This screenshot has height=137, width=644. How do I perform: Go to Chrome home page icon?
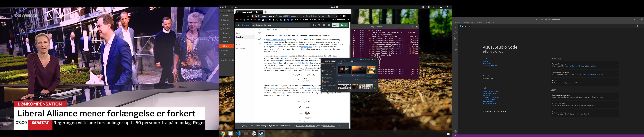[248, 16]
